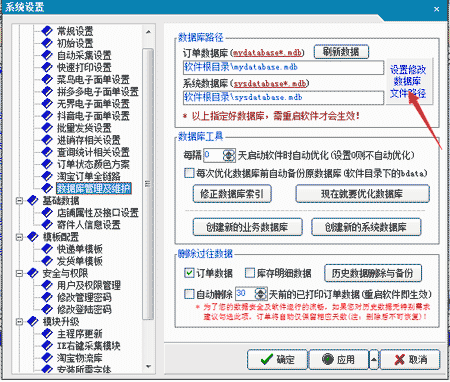The height and width of the screenshot is (382, 450).
Task: Click the icon beside 淘宝订单全链路
Action: click(47, 176)
